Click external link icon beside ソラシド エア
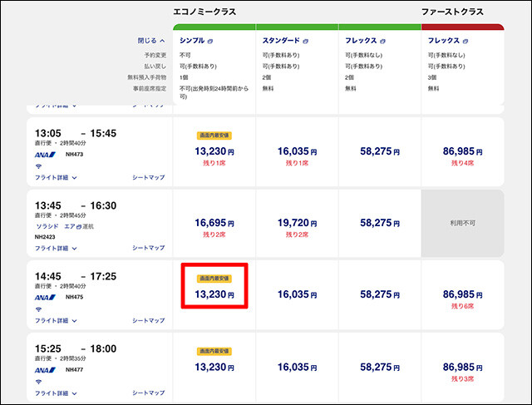The image size is (532, 405). 79,226
